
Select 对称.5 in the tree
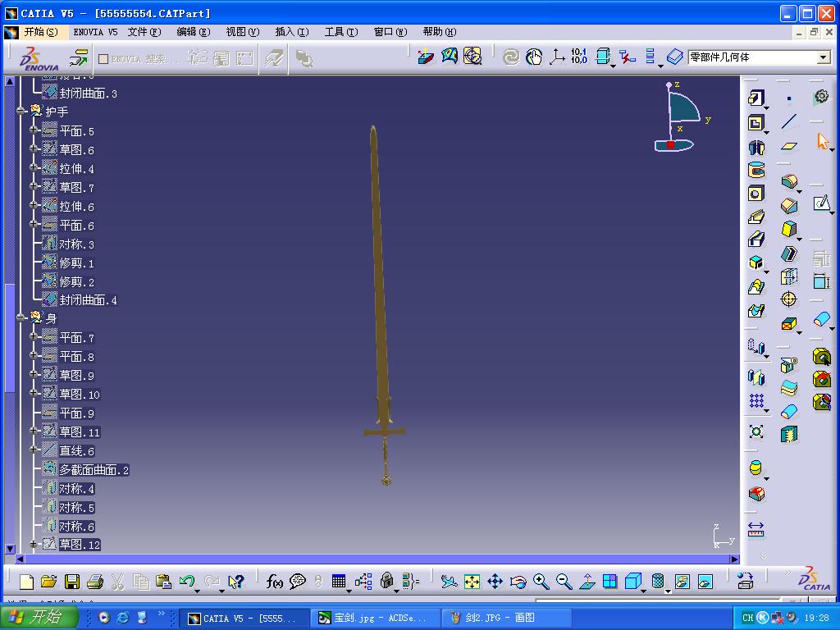point(76,507)
